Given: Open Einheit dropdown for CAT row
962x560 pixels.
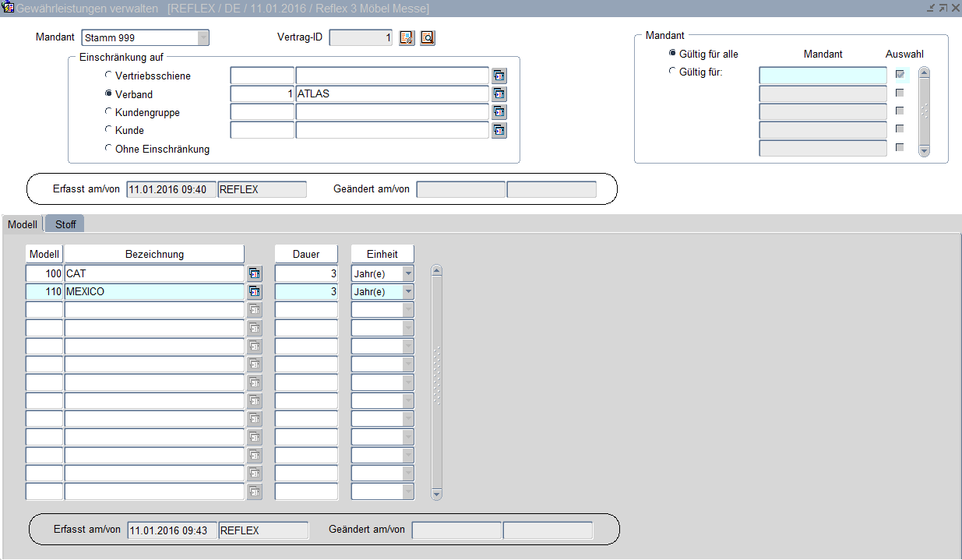Looking at the screenshot, I should point(408,273).
